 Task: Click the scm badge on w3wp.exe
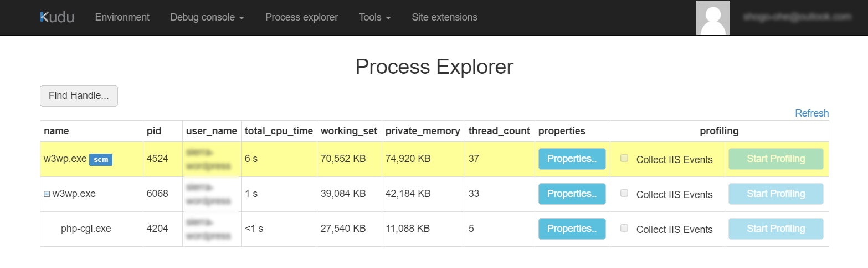(101, 160)
